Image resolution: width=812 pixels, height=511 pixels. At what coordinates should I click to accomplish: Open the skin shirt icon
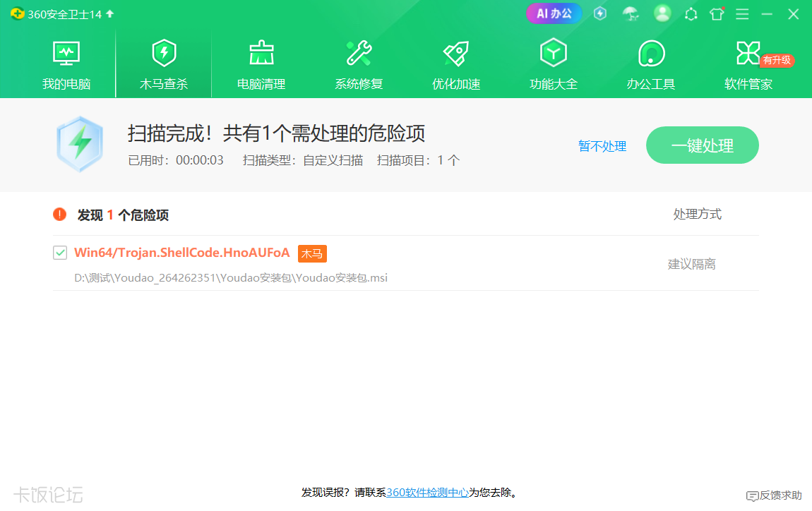coord(717,14)
